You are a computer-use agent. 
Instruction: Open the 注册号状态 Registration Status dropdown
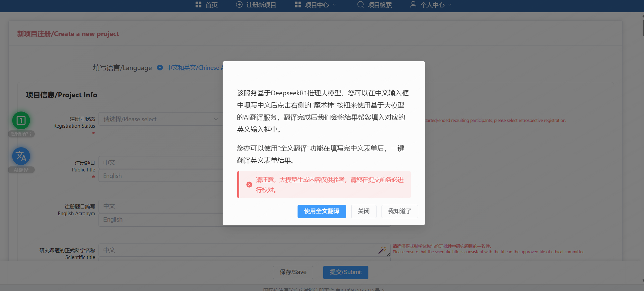click(x=161, y=119)
